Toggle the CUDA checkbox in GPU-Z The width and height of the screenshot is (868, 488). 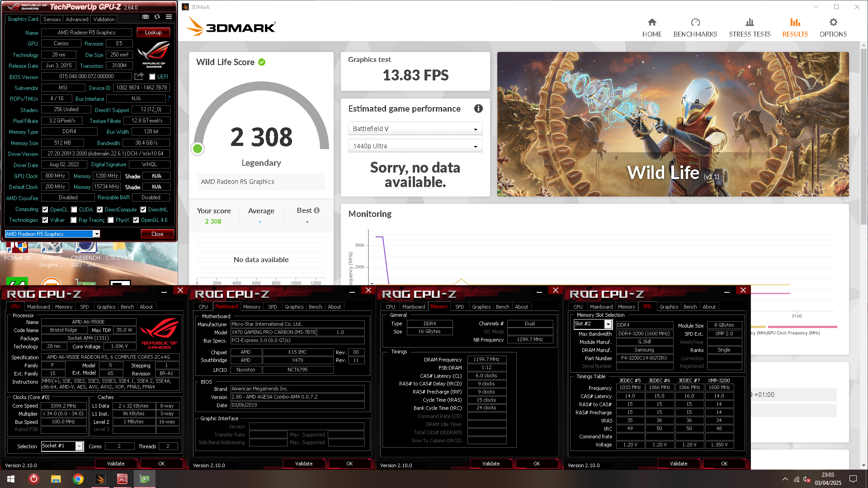point(74,210)
